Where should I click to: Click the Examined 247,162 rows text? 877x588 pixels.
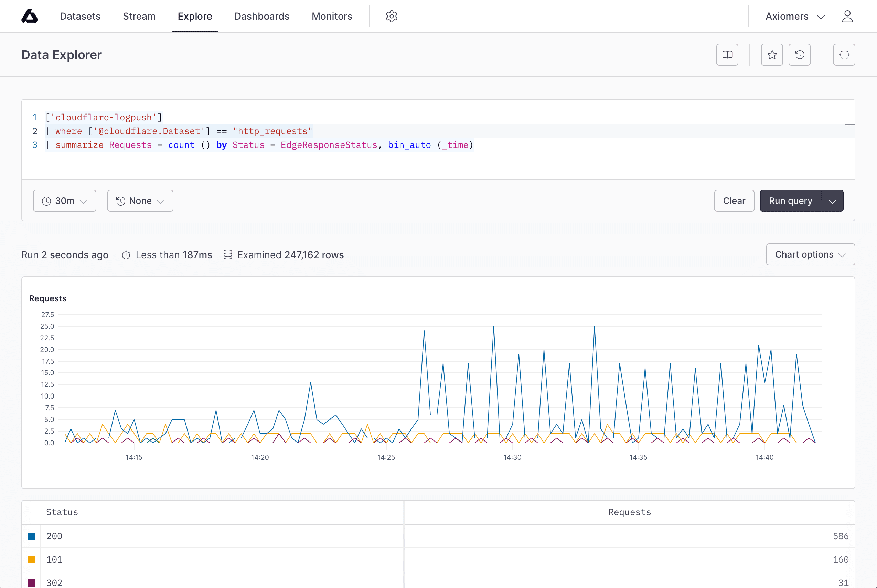click(290, 254)
